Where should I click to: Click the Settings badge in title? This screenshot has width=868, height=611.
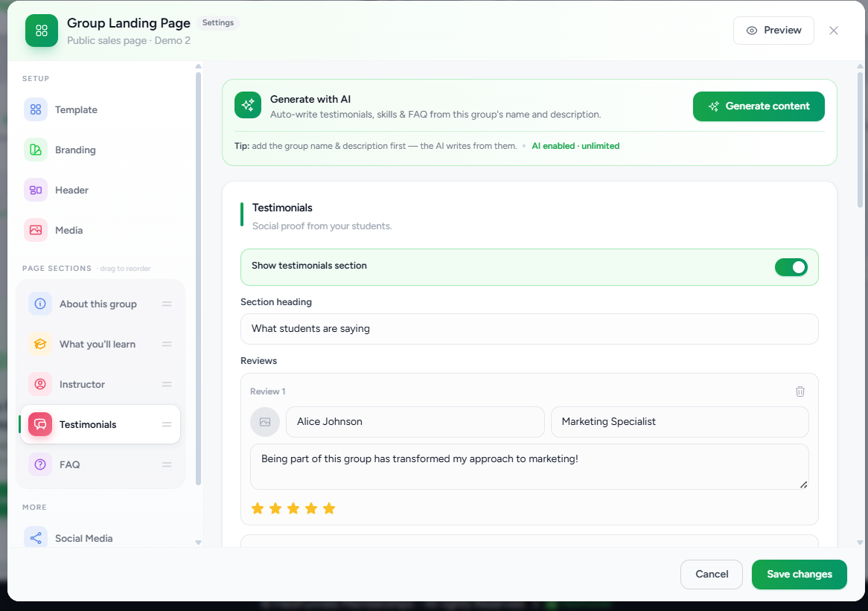[x=217, y=22]
